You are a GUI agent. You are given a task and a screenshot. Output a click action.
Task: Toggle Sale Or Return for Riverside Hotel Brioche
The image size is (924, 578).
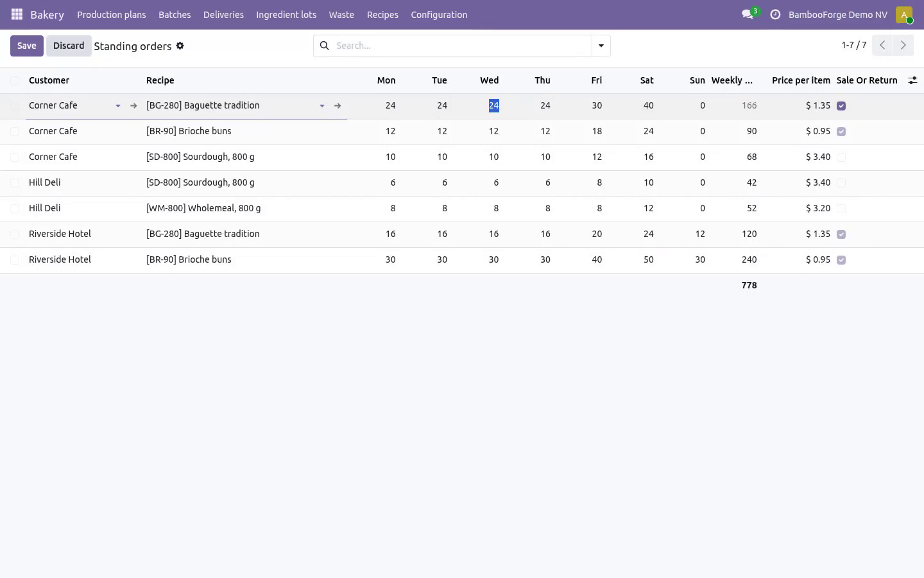(x=841, y=260)
